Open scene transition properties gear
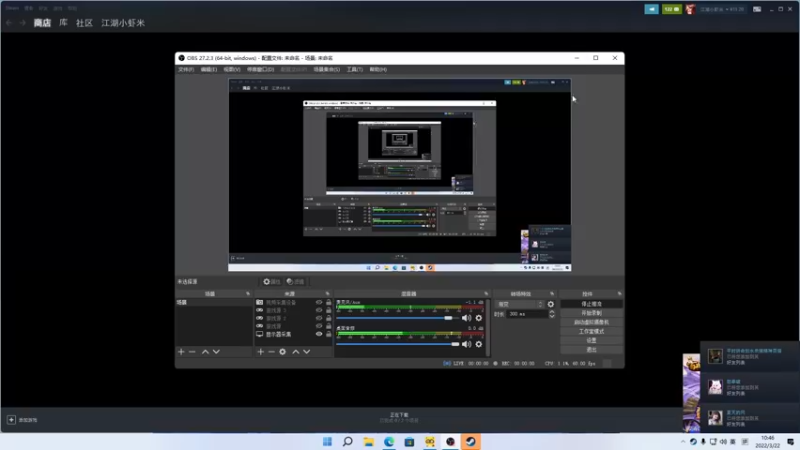This screenshot has width=800, height=450. point(551,304)
